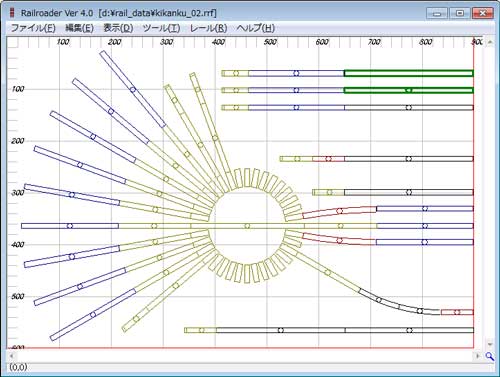Select the upper red curved rail right of turntable

(339, 211)
